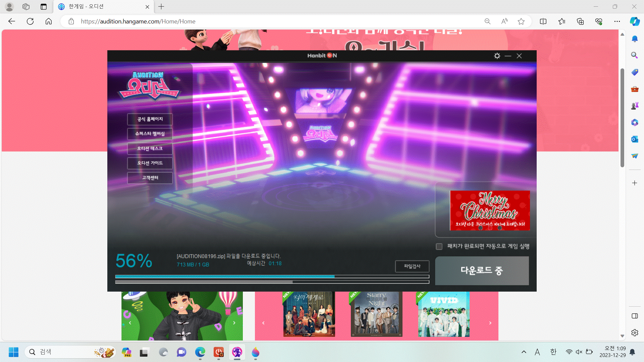Open 오디션 데스크 menu item
This screenshot has height=362, width=644.
click(150, 148)
